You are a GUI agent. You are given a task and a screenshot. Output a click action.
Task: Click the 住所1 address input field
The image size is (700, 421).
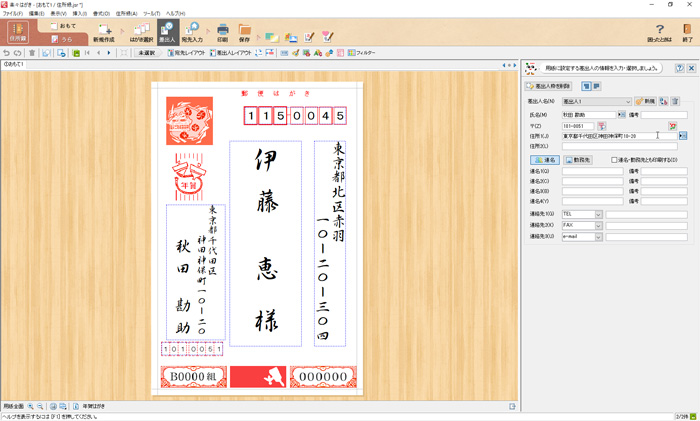tap(618, 136)
